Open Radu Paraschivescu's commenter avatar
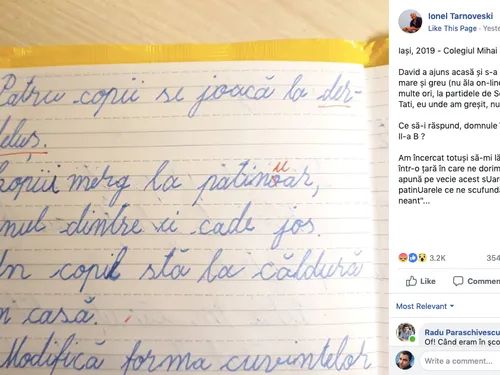This screenshot has width=500, height=375. (406, 332)
